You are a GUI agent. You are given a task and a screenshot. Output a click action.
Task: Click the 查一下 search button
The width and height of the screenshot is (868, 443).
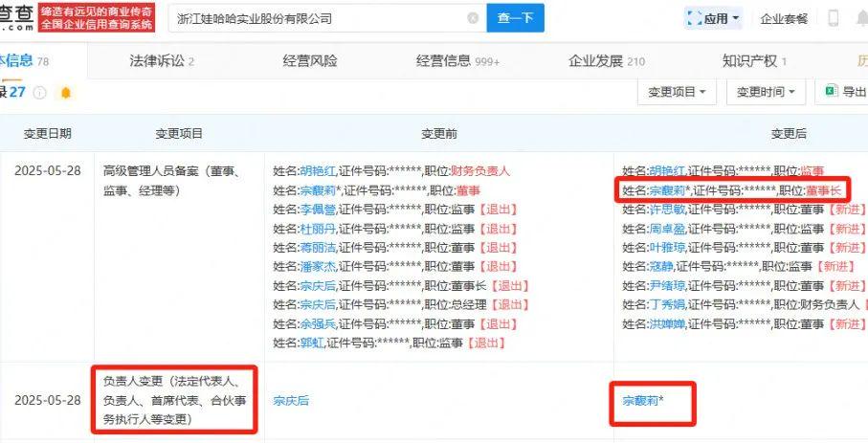pos(516,18)
